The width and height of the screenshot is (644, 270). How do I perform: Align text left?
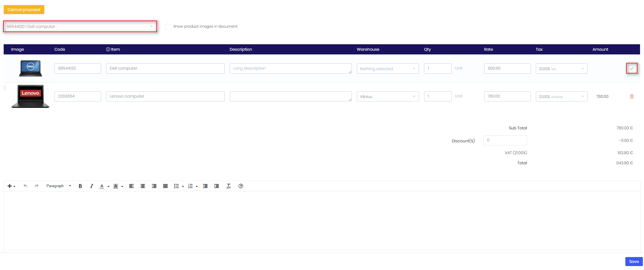click(132, 186)
